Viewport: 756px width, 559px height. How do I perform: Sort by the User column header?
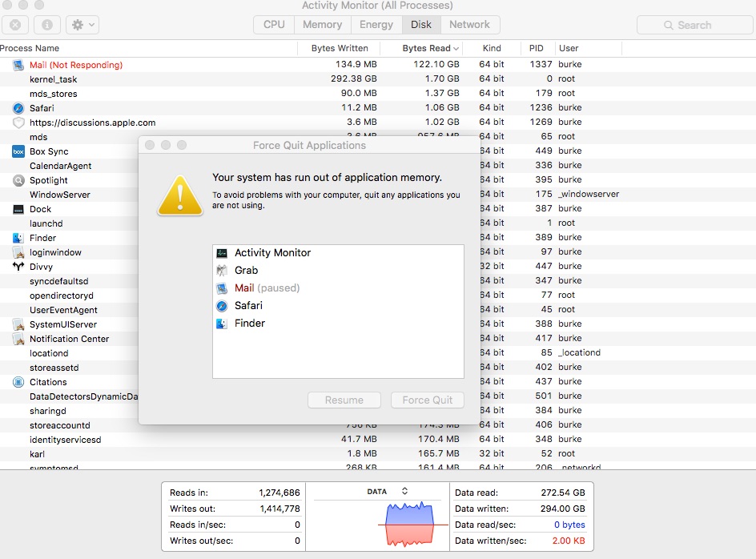point(569,48)
